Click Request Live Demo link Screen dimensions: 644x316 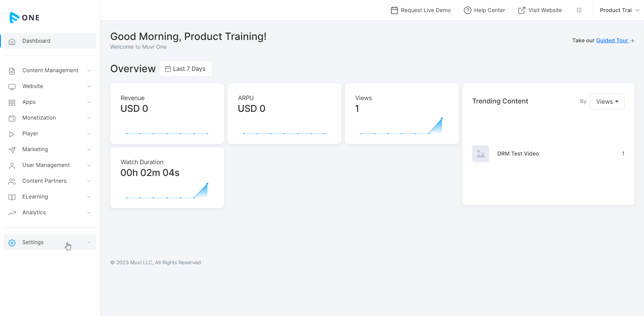coord(421,10)
